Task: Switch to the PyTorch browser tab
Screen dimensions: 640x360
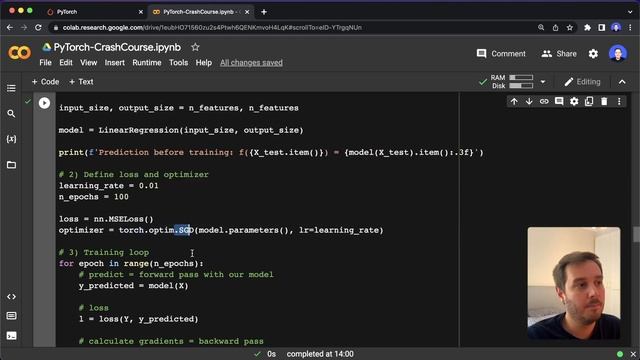Action: pyautogui.click(x=95, y=12)
